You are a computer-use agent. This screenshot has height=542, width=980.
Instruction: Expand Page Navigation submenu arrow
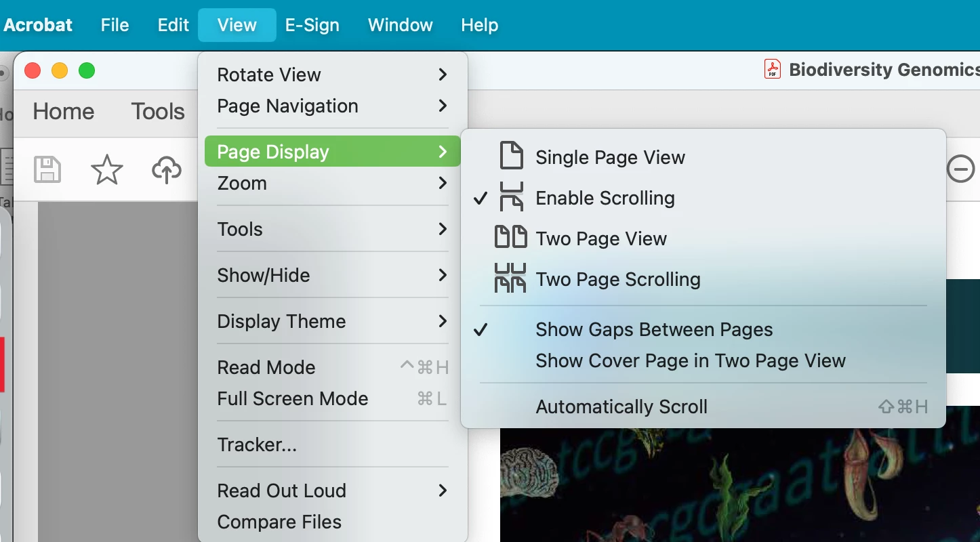click(443, 106)
